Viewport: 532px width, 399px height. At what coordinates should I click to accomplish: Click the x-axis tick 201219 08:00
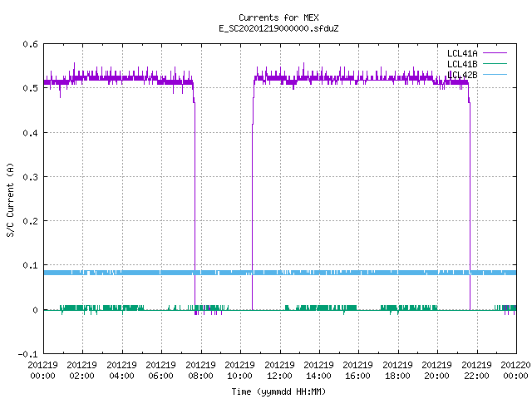200,370
